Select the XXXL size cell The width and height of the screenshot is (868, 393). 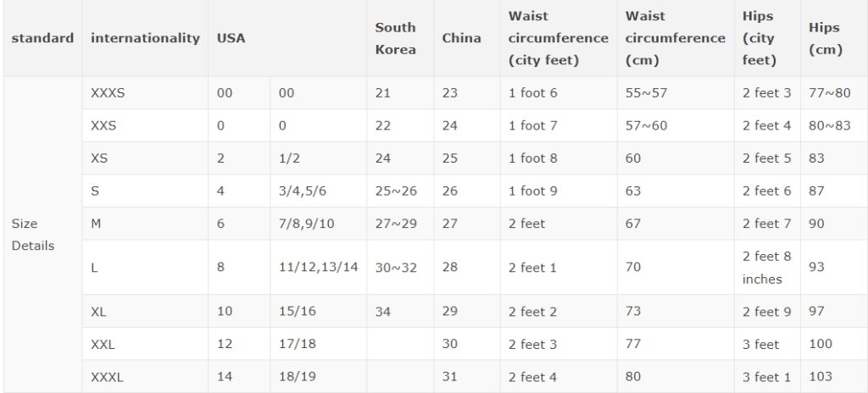click(x=145, y=377)
